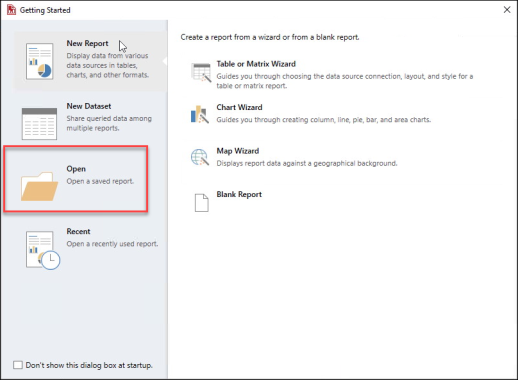Screen dimensions: 518x380
Task: Click 'Displays report data against a geographical background.'
Action: (307, 163)
